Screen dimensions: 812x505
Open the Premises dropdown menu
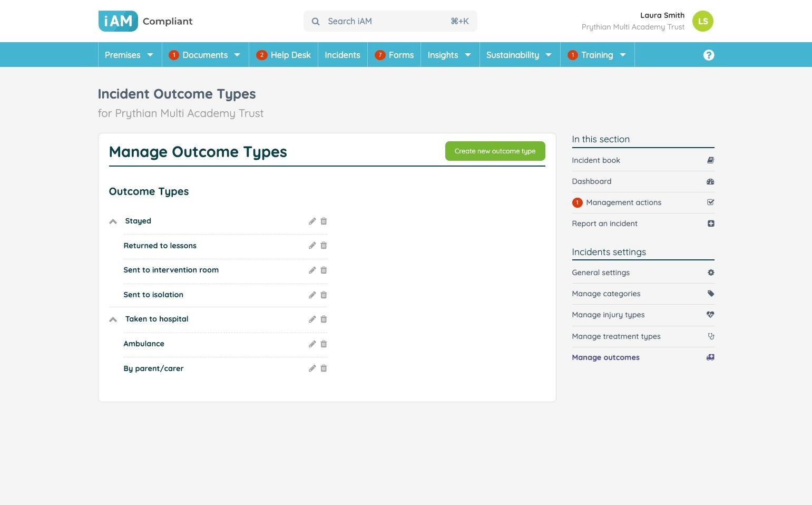click(x=130, y=55)
